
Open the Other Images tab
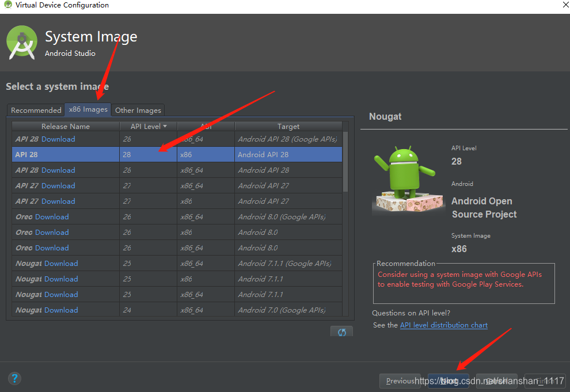tap(138, 110)
